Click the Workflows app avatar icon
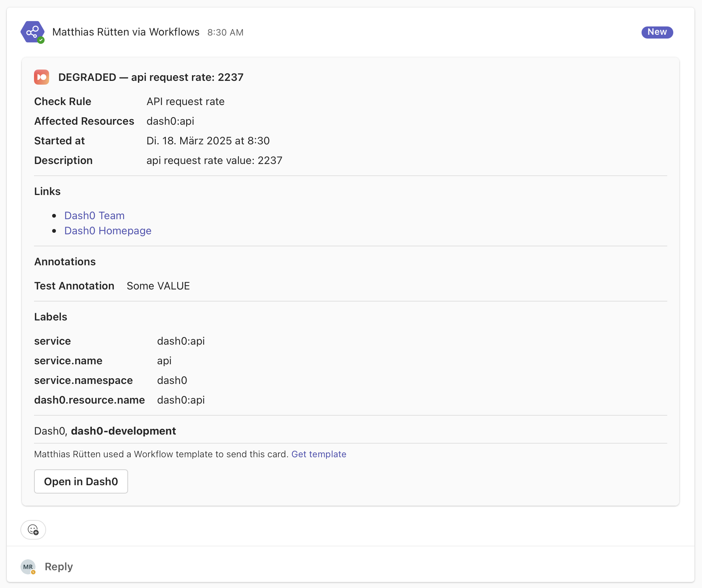The height and width of the screenshot is (588, 702). (x=32, y=32)
